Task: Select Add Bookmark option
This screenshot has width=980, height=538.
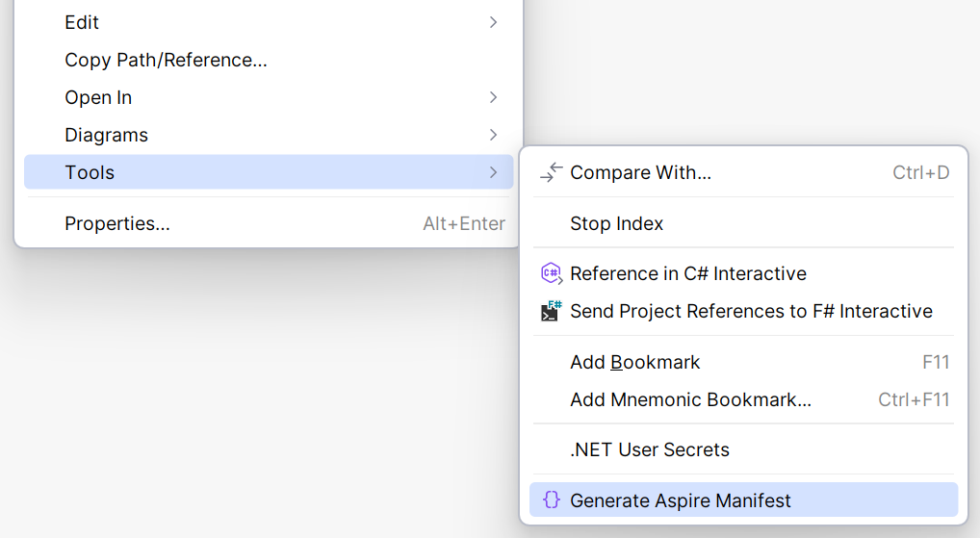Action: click(635, 362)
